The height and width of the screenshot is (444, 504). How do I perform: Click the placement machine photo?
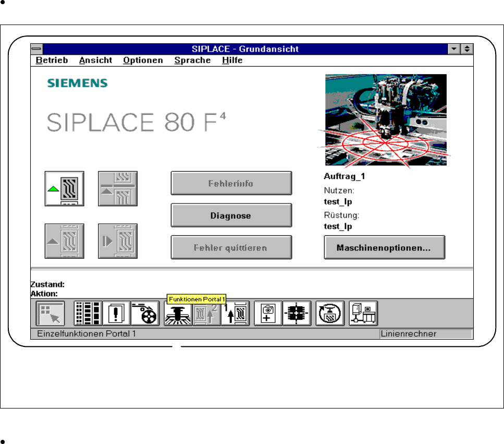386,119
